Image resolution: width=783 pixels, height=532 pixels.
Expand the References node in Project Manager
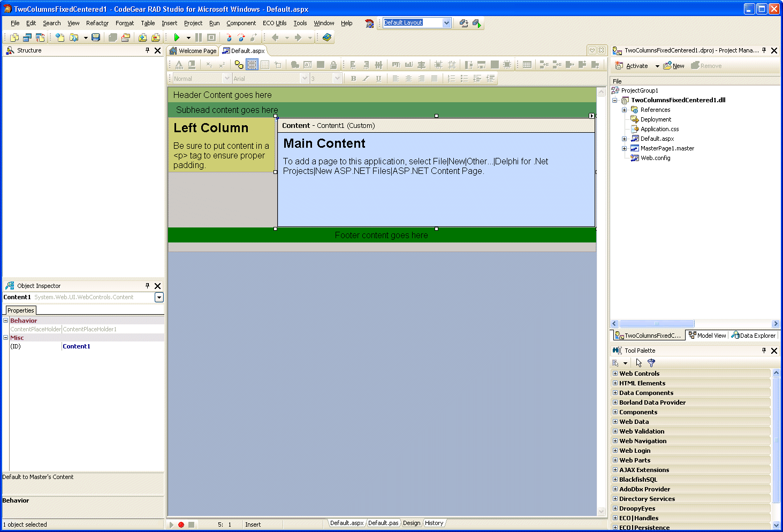[x=625, y=109]
